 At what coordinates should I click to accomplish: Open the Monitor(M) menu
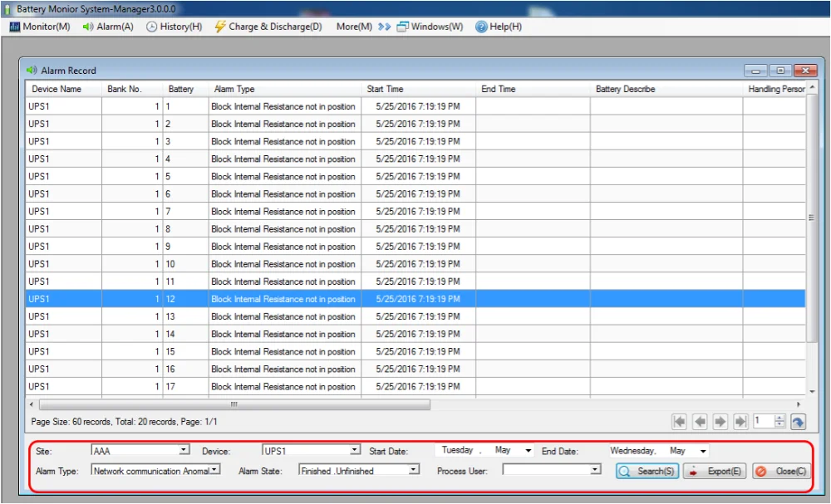[x=40, y=27]
